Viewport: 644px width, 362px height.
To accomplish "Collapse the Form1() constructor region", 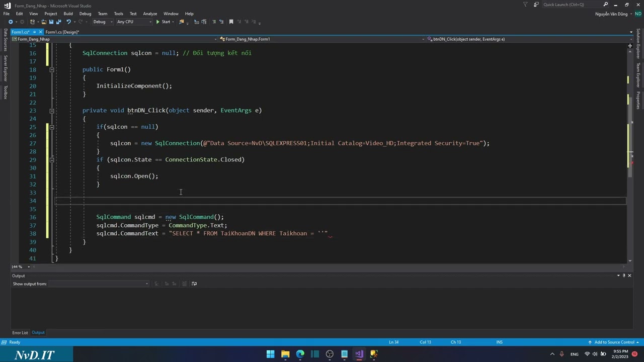I will (51, 69).
